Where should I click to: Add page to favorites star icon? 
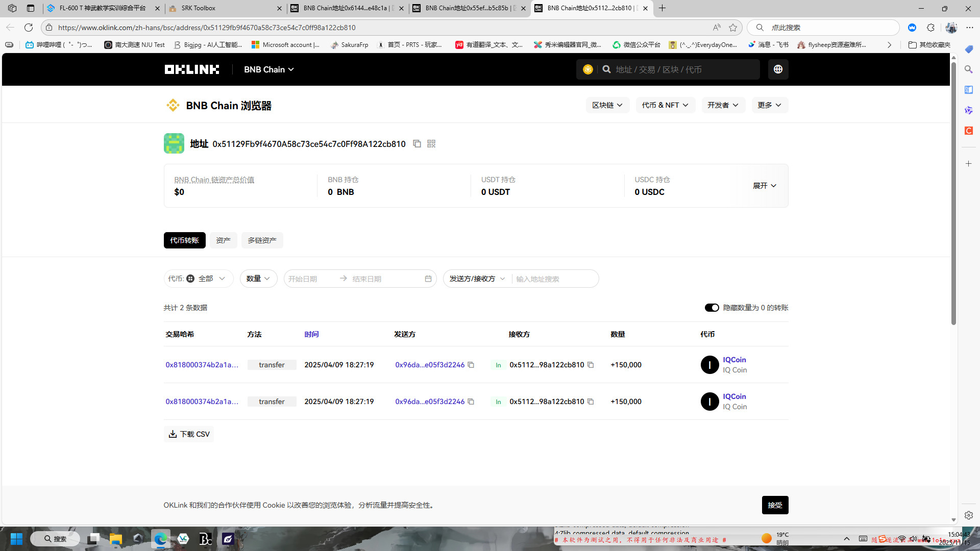point(733,28)
